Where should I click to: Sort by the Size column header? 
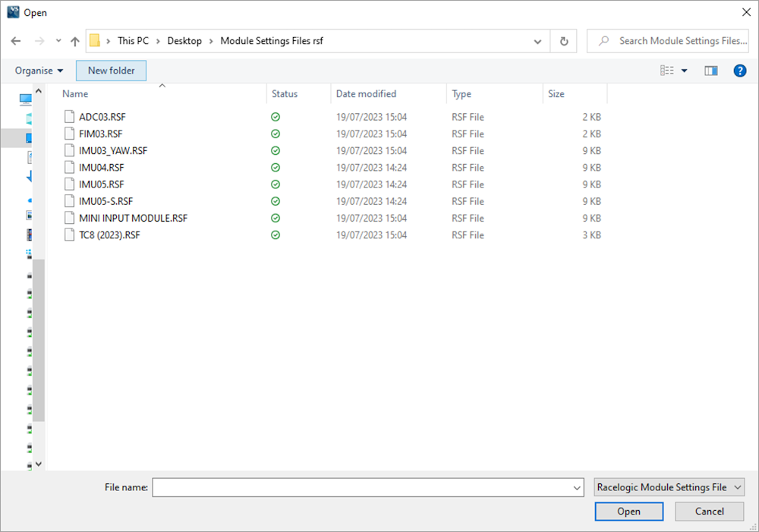(x=556, y=94)
